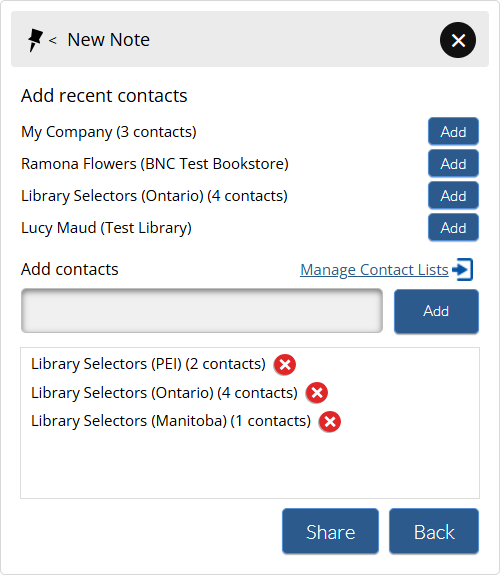The height and width of the screenshot is (575, 500).
Task: Remove Library Selectors (Manitoba) from recipients
Action: pos(330,421)
